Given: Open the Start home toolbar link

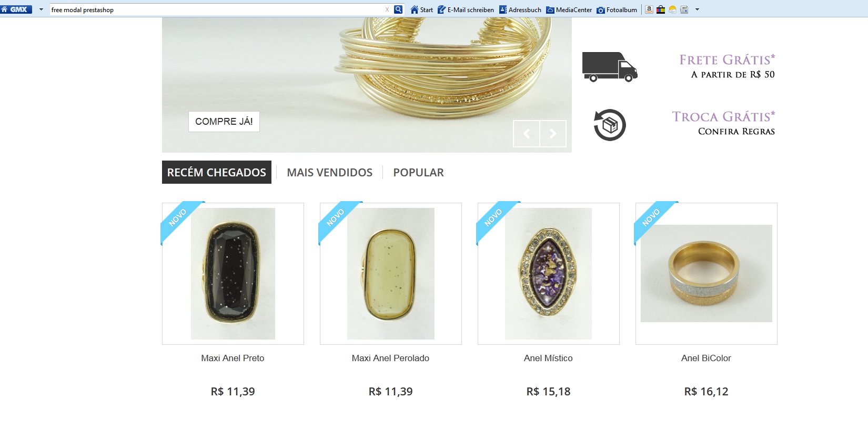Looking at the screenshot, I should click(422, 9).
